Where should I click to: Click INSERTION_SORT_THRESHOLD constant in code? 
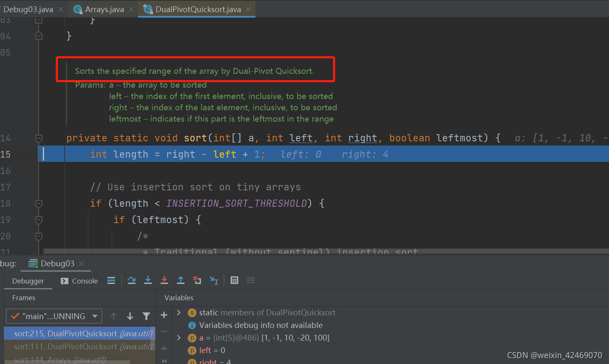tap(237, 203)
